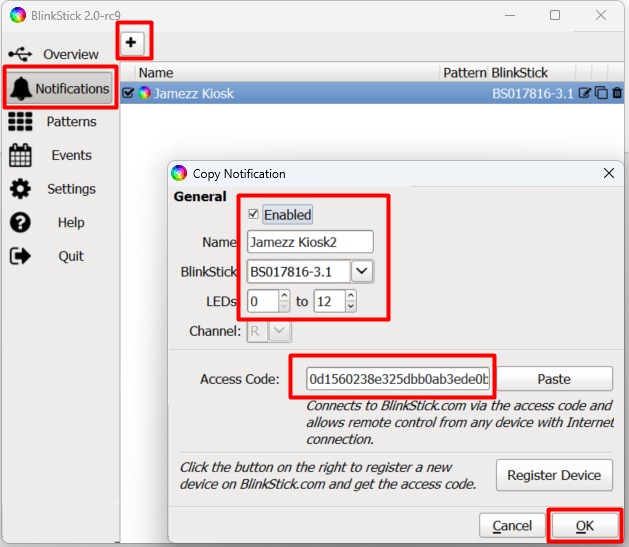Paste the access code
The height and width of the screenshot is (547, 629).
point(554,379)
